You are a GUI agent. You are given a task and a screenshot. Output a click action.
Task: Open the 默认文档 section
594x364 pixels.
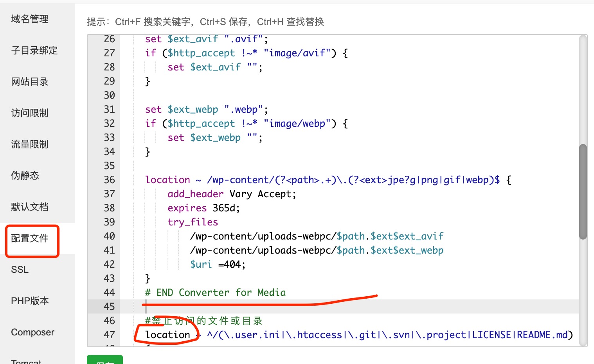tap(29, 207)
